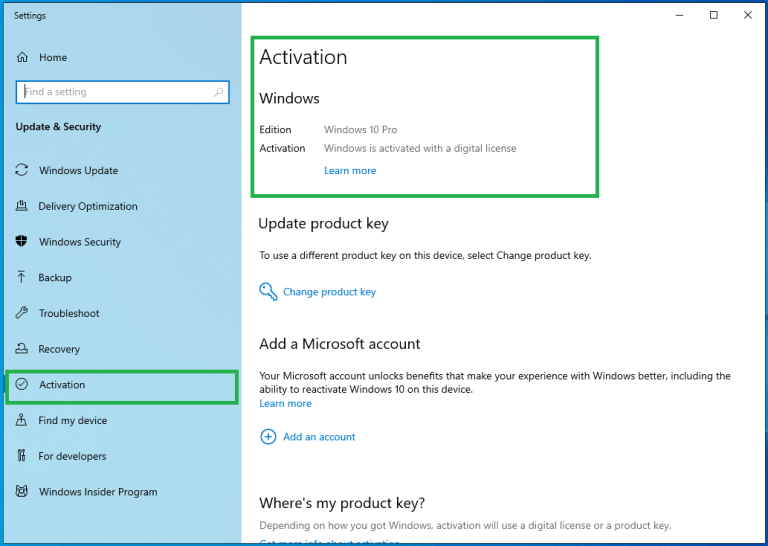Image resolution: width=768 pixels, height=546 pixels.
Task: Click the search magnifier icon
Action: [218, 92]
